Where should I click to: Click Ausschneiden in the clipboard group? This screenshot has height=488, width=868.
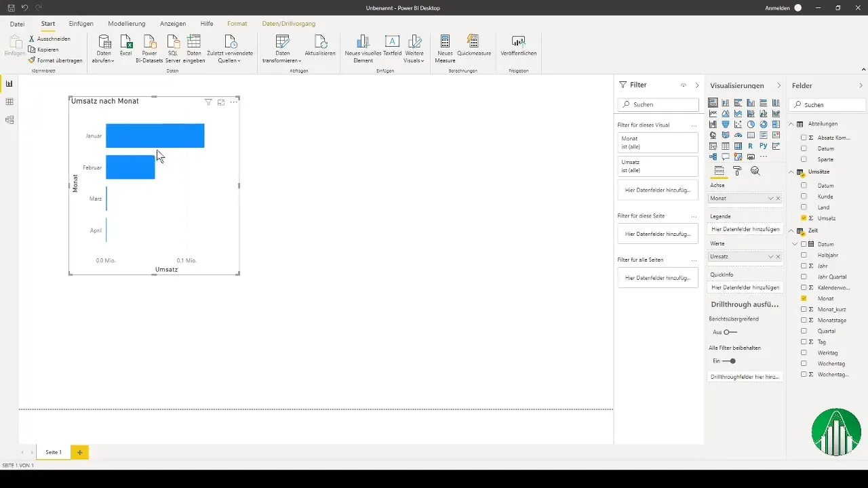pyautogui.click(x=49, y=39)
